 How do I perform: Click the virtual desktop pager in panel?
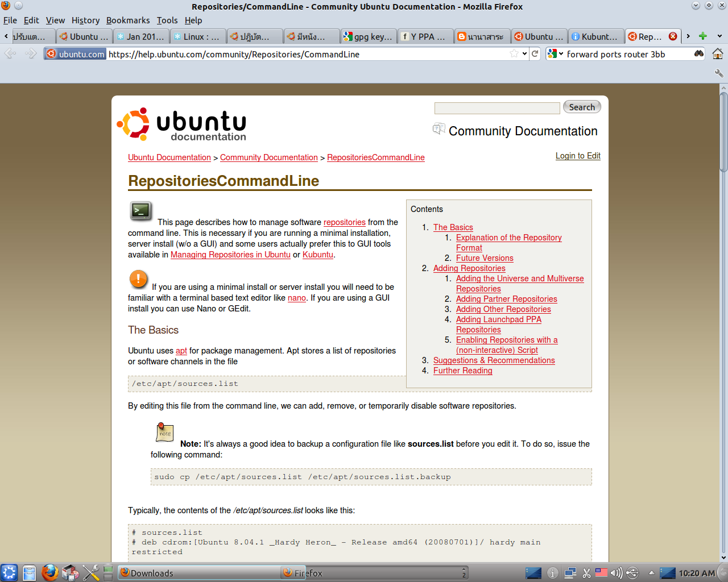point(108,573)
